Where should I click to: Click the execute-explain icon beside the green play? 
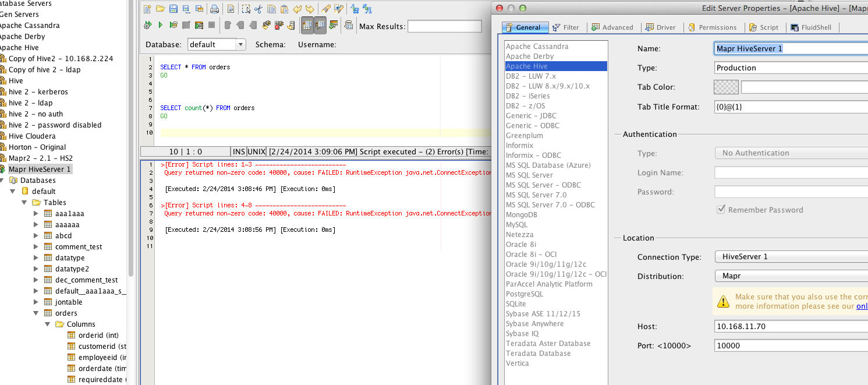point(173,25)
